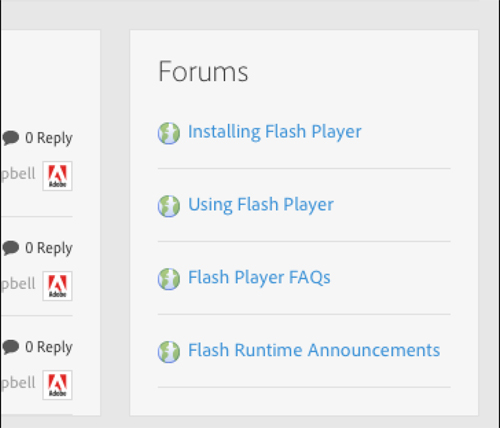Click globe icon beside Using Flash Player
Image resolution: width=500 pixels, height=428 pixels.
(169, 206)
